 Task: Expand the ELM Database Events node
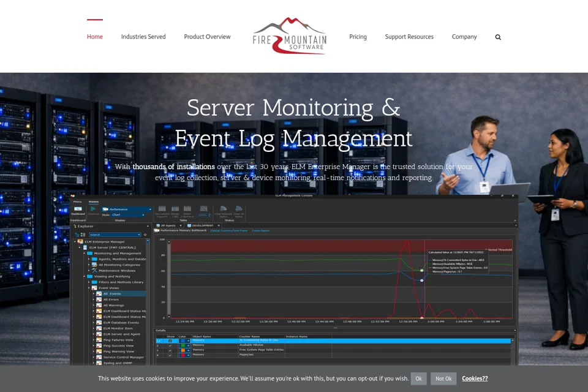click(93, 323)
